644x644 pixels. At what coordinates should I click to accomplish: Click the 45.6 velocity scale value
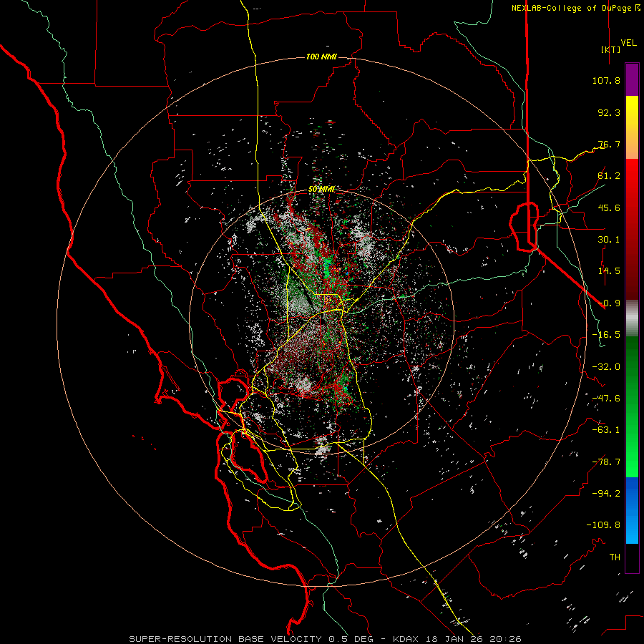click(609, 208)
